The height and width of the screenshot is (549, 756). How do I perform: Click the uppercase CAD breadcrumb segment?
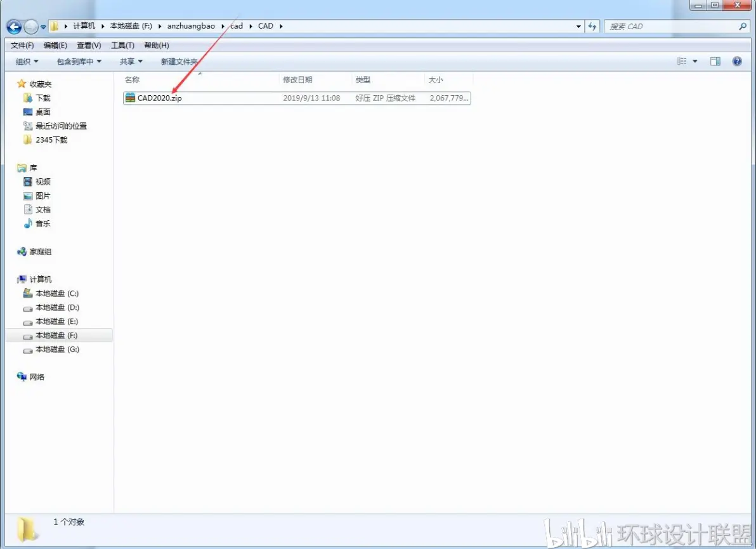point(266,26)
